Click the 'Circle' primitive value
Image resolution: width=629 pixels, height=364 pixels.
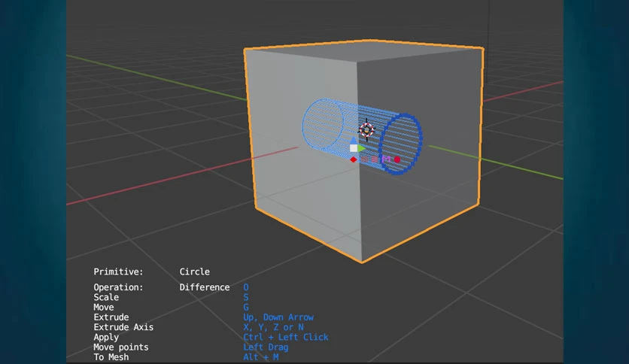(195, 271)
